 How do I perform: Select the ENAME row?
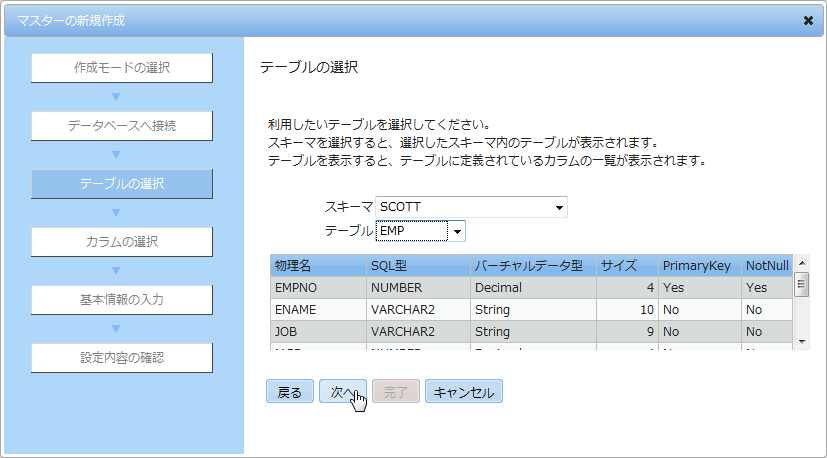531,310
